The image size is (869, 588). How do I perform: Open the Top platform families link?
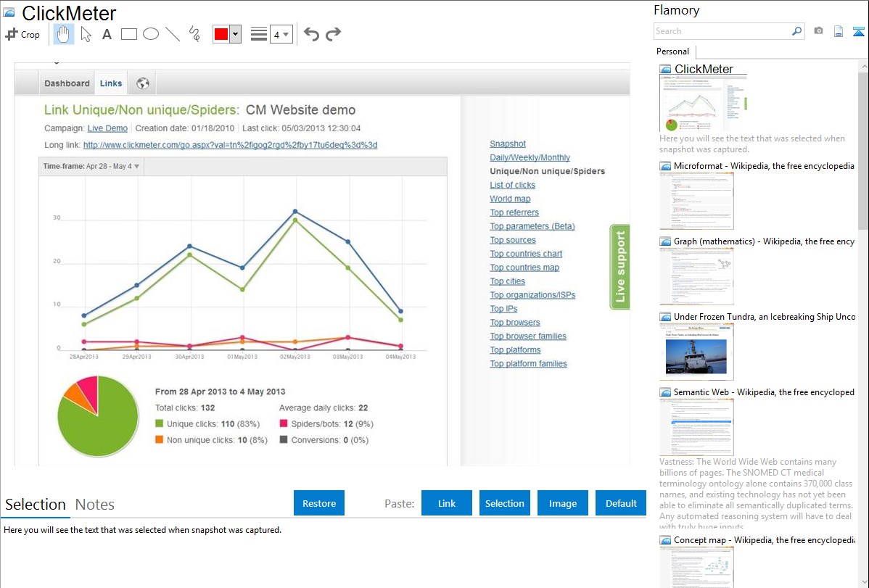pyautogui.click(x=528, y=363)
